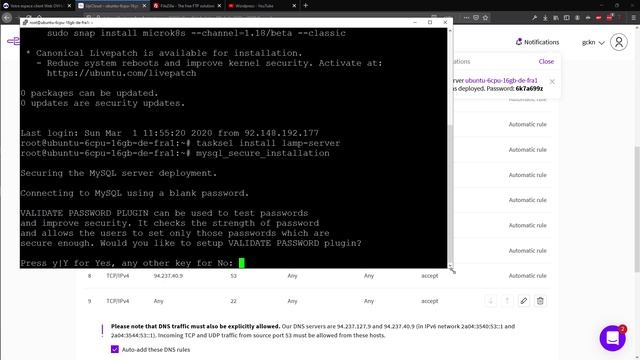Close the first browser tab
640x360 pixels.
(69, 6)
